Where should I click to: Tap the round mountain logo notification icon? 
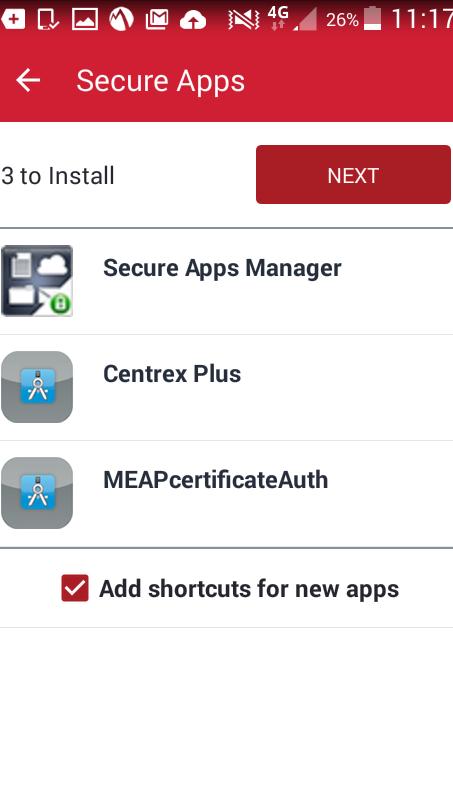tap(121, 19)
